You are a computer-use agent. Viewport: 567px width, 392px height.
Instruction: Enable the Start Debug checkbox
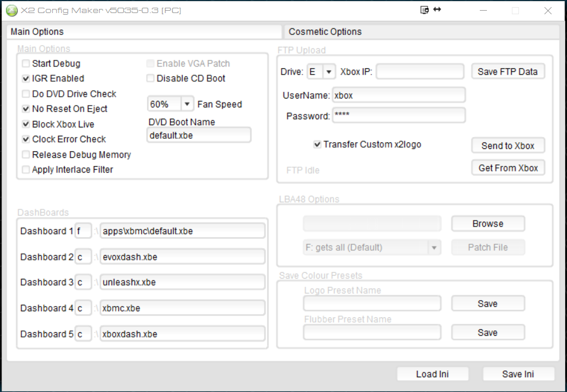point(26,63)
